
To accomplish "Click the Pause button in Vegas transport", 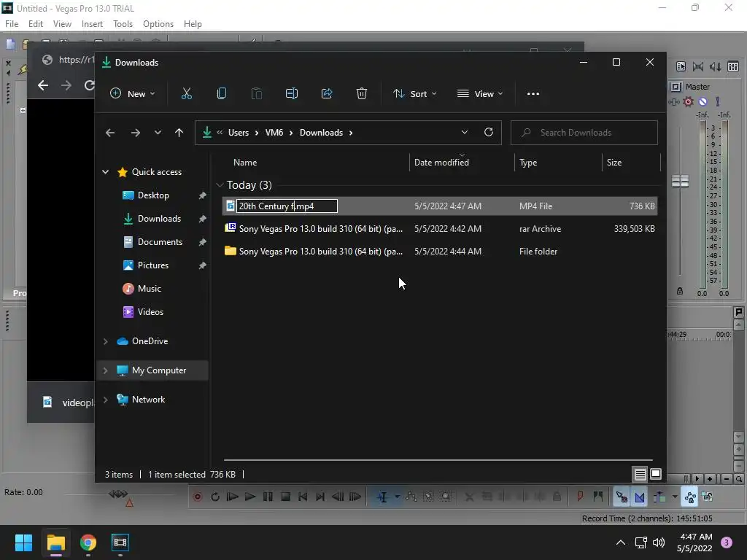I will [x=268, y=497].
